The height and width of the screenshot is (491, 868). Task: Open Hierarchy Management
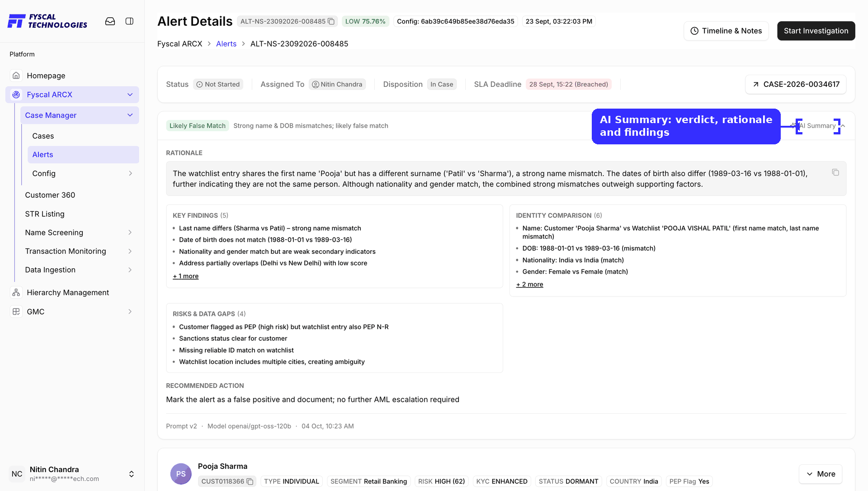click(x=68, y=293)
